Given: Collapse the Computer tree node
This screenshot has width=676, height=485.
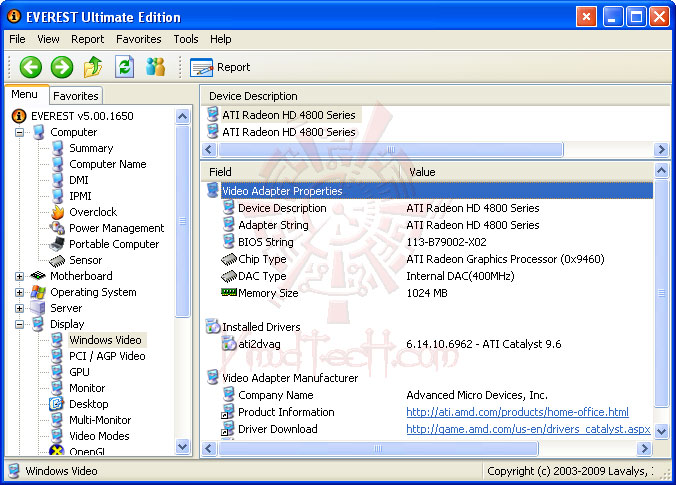Looking at the screenshot, I should [x=19, y=132].
